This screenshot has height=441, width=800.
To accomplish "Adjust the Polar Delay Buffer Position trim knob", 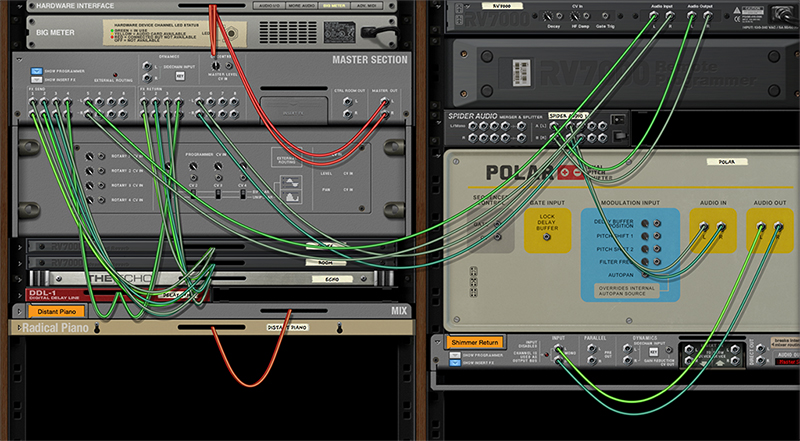I will click(x=645, y=223).
